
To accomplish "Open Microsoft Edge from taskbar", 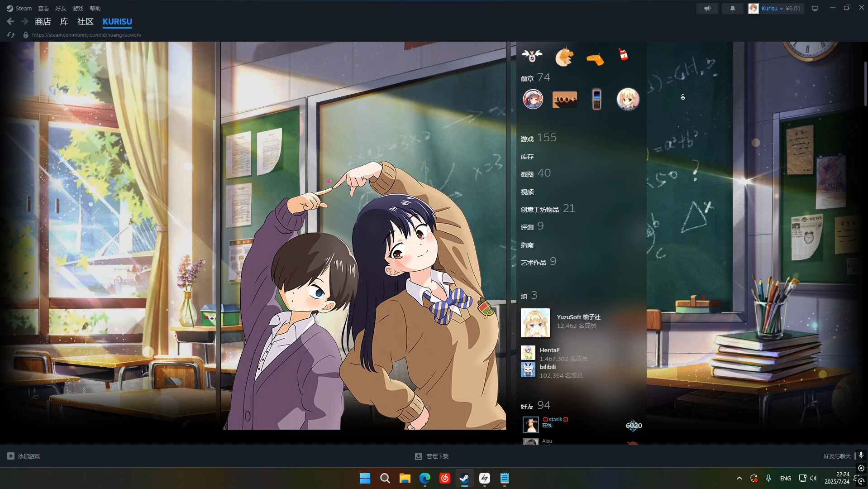I will pos(424,478).
